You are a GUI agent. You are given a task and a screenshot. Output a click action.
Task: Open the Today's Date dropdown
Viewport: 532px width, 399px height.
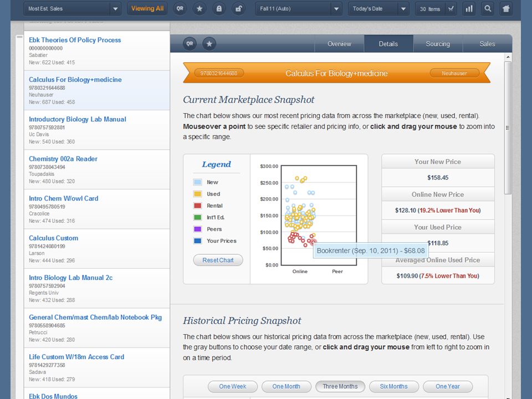[378, 9]
